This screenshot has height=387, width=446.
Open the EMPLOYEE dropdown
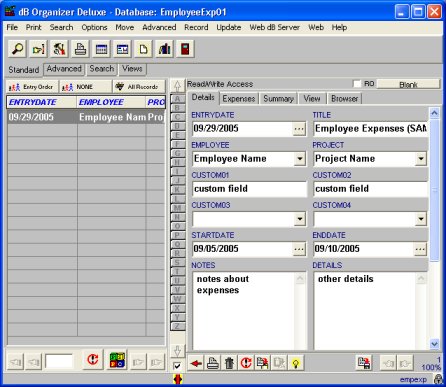[x=300, y=159]
